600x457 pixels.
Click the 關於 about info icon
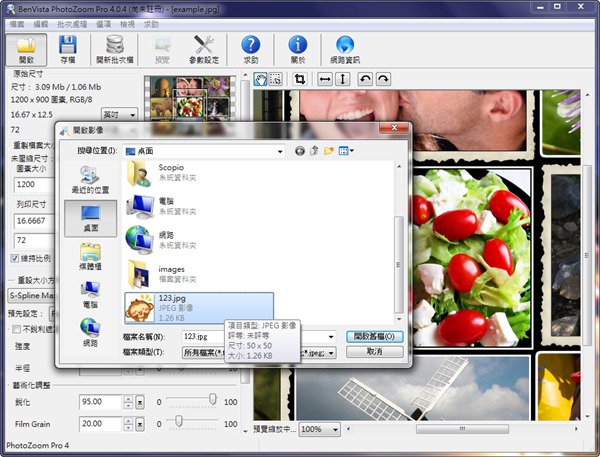298,50
